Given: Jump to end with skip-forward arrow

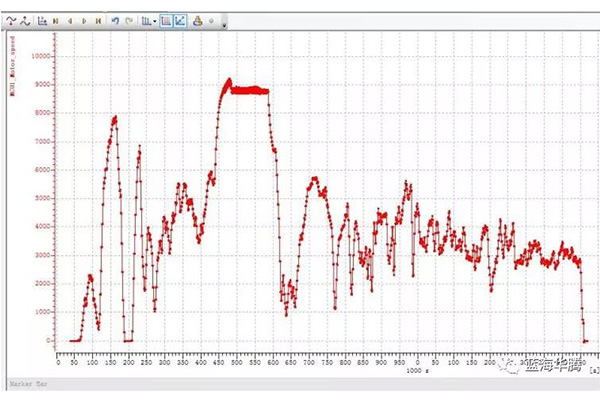Looking at the screenshot, I should (x=98, y=20).
